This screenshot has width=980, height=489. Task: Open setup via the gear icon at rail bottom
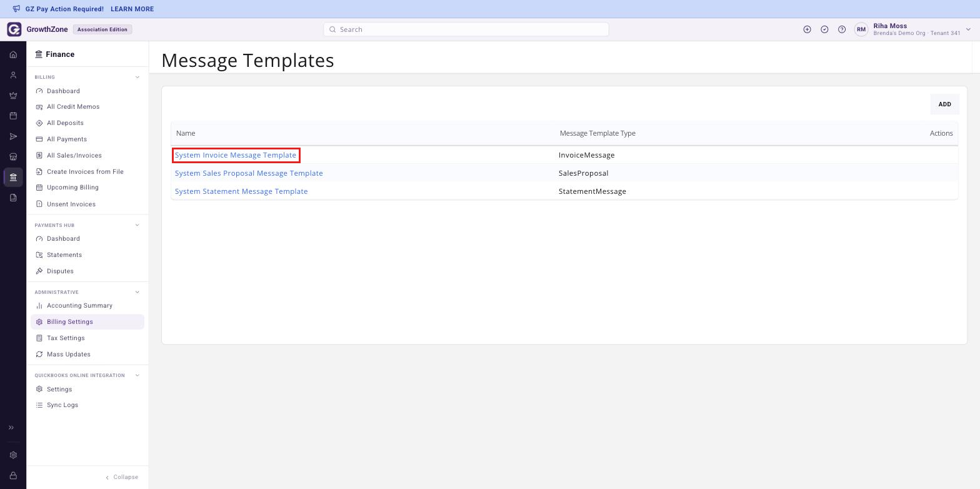click(13, 455)
